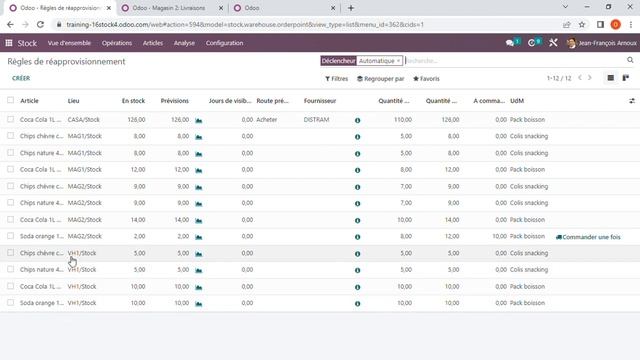Select Soda orange VH1/Stock row checkbox
The image size is (640, 360).
(11, 302)
